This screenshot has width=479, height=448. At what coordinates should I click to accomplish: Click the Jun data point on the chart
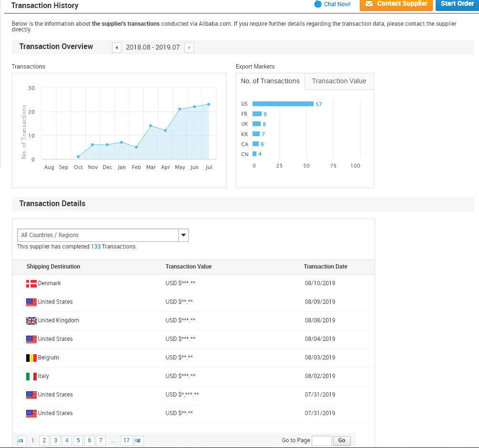[194, 107]
